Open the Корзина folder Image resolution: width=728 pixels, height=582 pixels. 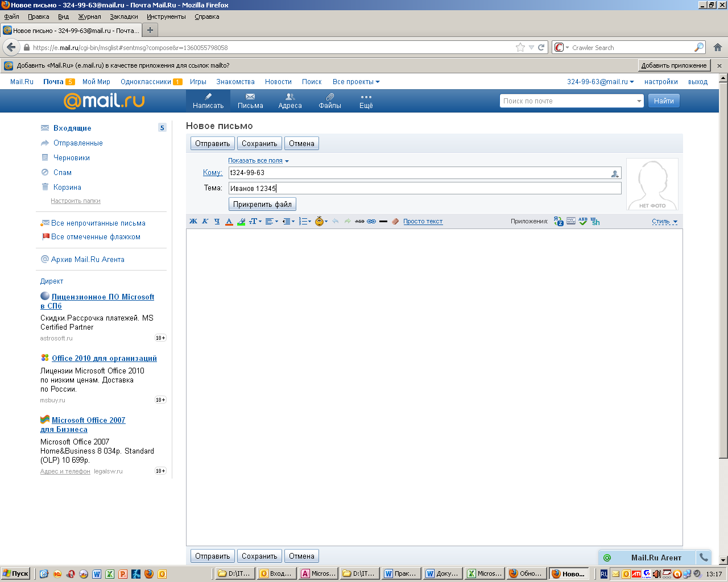point(67,187)
